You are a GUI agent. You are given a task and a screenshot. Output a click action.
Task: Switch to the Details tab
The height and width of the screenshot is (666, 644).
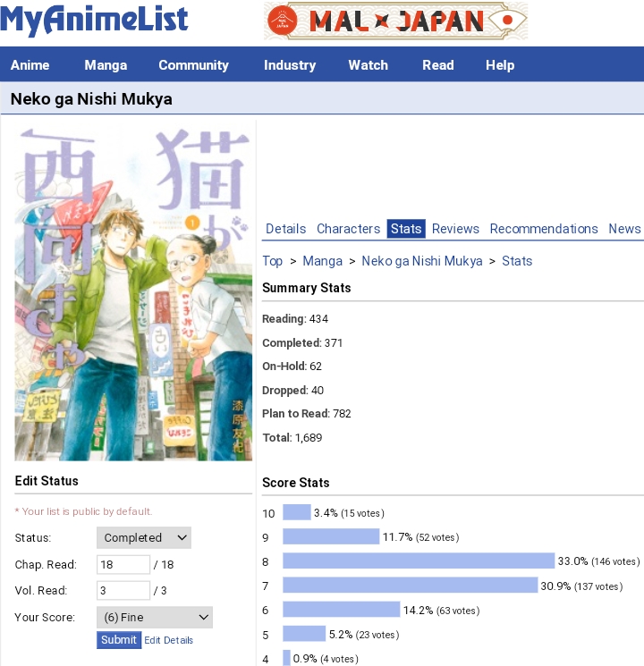[x=285, y=229]
